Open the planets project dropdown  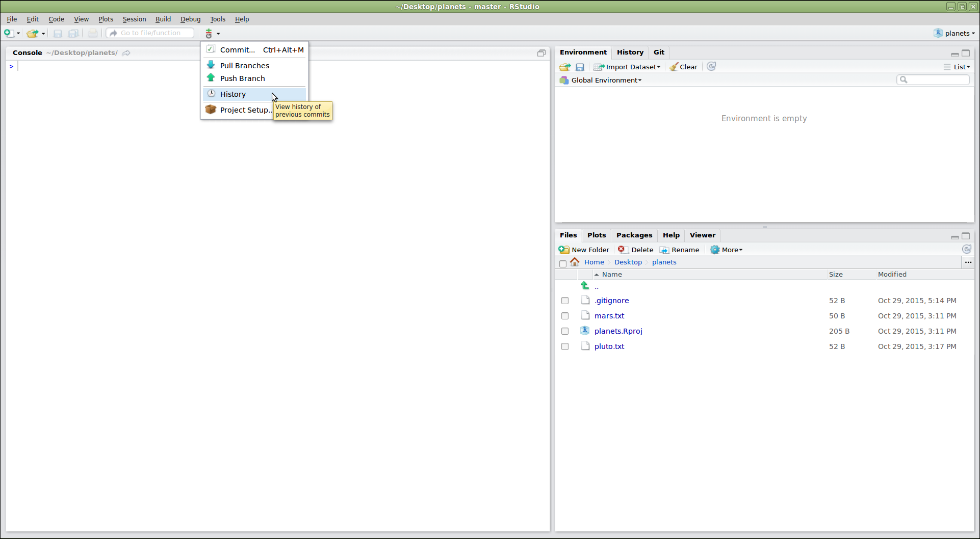click(x=954, y=33)
